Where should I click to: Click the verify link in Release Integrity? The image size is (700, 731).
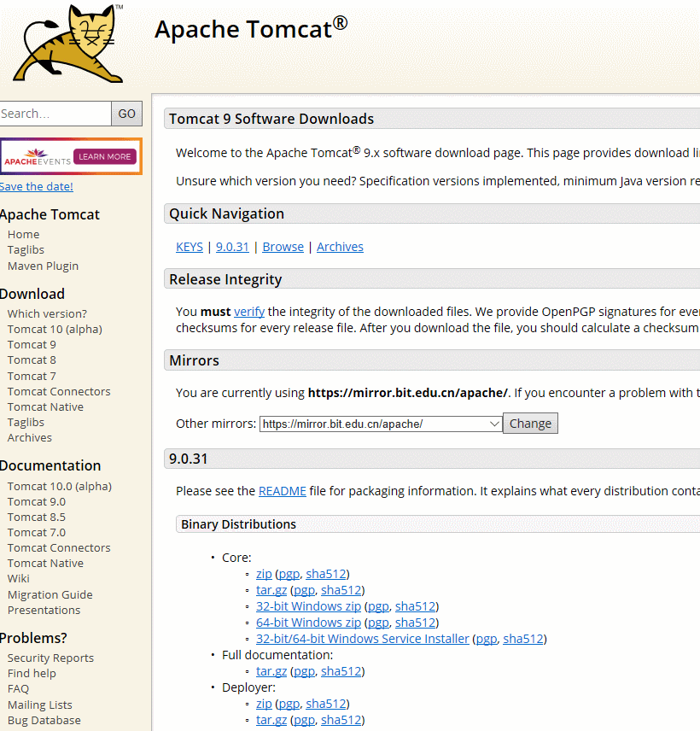pyautogui.click(x=249, y=312)
